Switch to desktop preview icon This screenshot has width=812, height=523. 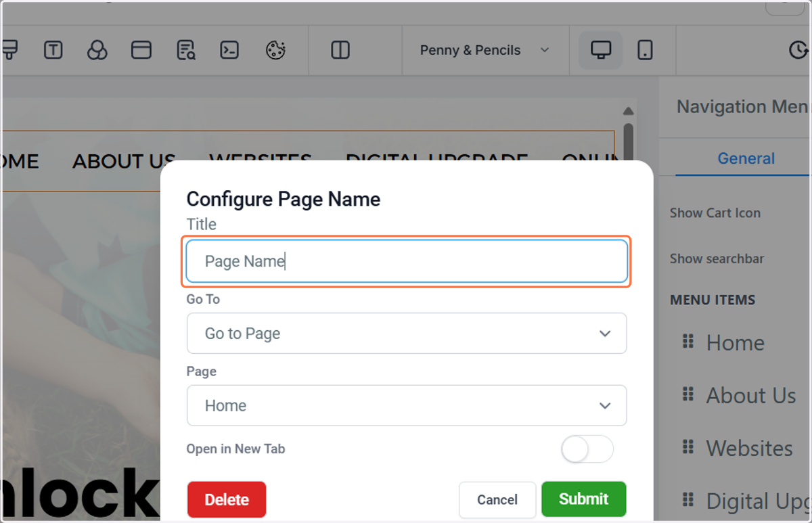601,50
